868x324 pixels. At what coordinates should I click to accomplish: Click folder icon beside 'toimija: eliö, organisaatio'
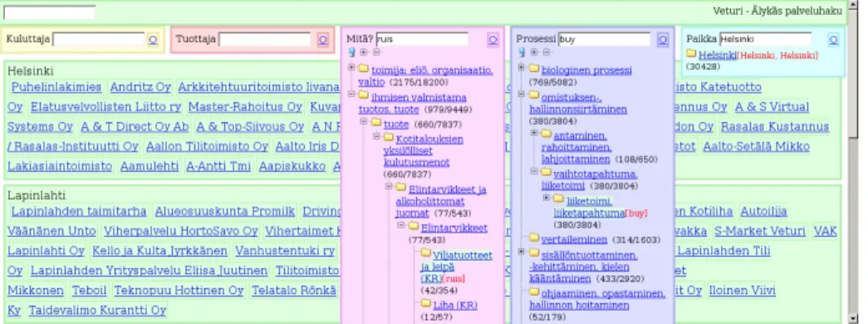tap(363, 68)
